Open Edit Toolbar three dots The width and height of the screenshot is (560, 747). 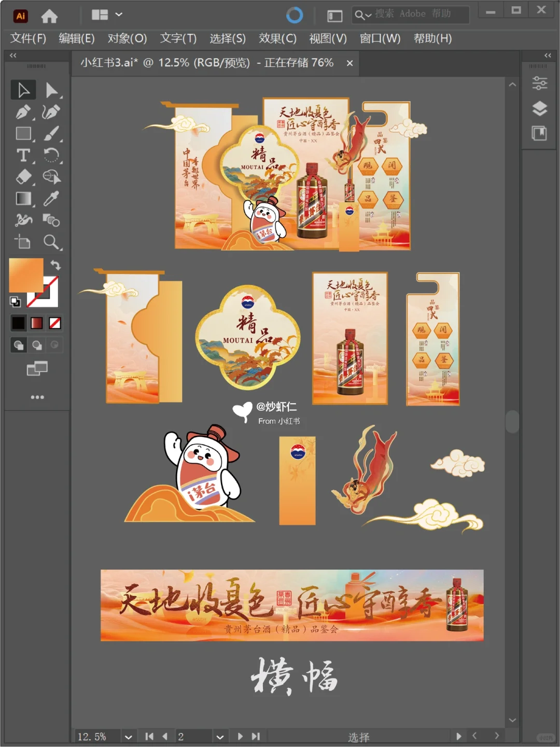37,397
